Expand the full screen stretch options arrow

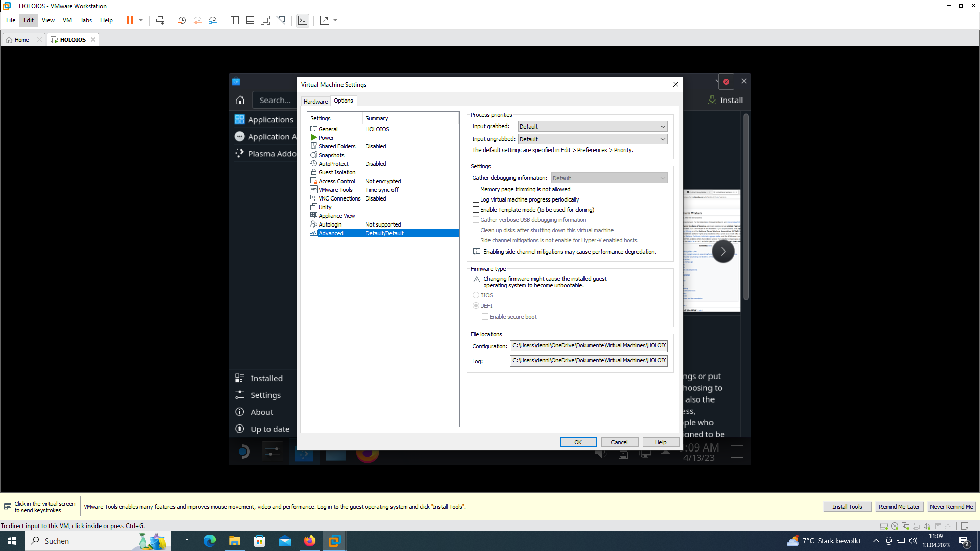[x=335, y=20]
